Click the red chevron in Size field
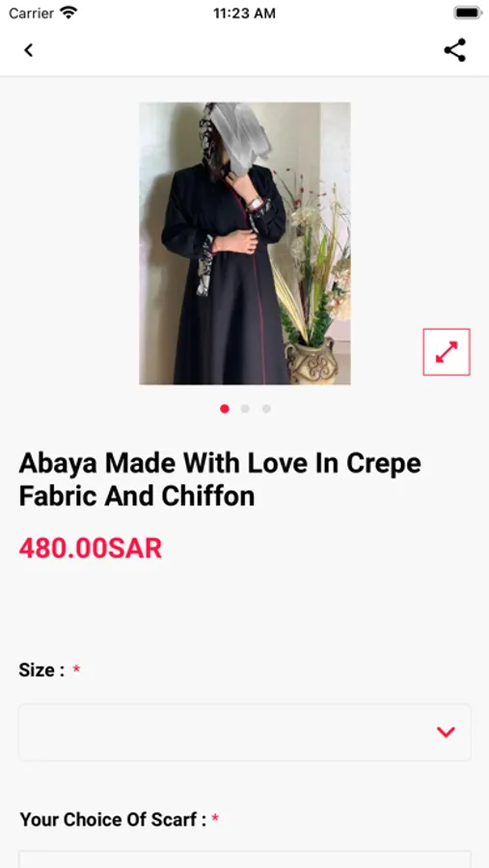 click(446, 732)
